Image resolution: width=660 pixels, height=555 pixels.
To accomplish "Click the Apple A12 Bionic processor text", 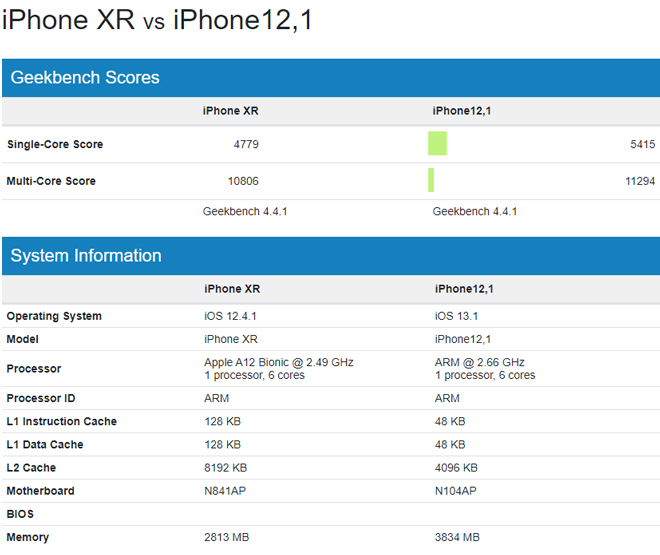I will coord(278,362).
